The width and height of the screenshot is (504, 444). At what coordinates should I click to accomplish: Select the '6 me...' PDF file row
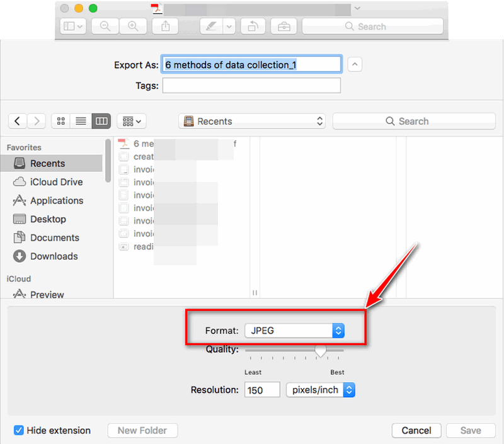point(181,144)
